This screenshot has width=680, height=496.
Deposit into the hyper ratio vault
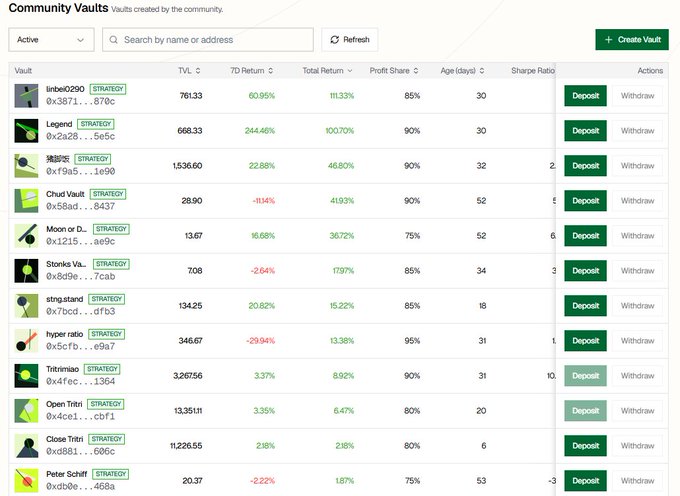[585, 341]
